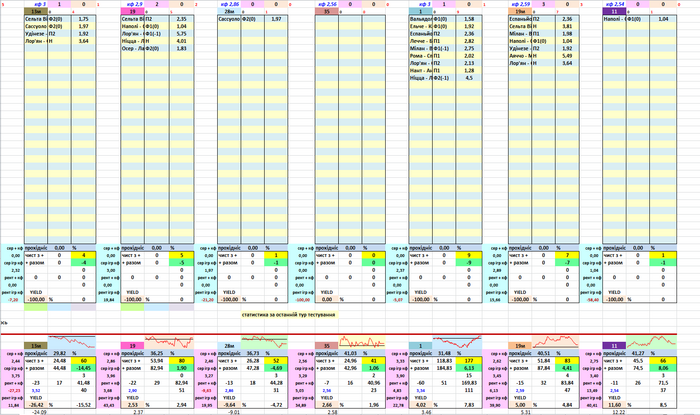Image resolution: width=700 pixels, height=415 pixels.
Task: Select the 1,98 odds cell
Action: pyautogui.click(x=567, y=33)
